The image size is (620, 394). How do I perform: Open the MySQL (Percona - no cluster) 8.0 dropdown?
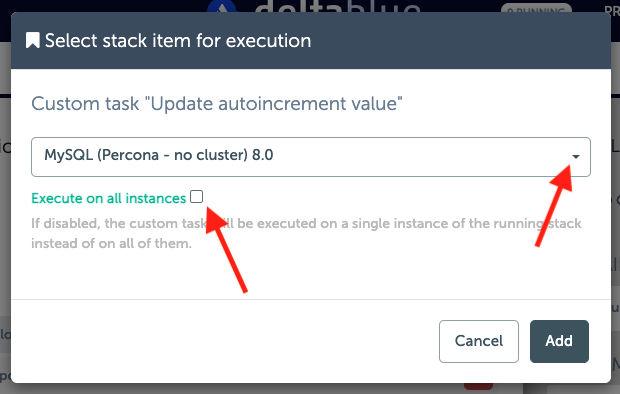311,157
